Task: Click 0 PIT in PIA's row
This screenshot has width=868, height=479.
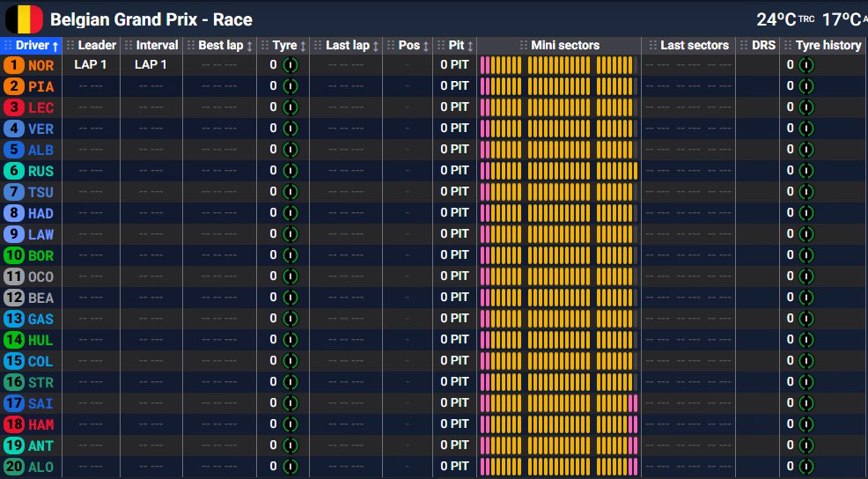Action: pos(454,85)
